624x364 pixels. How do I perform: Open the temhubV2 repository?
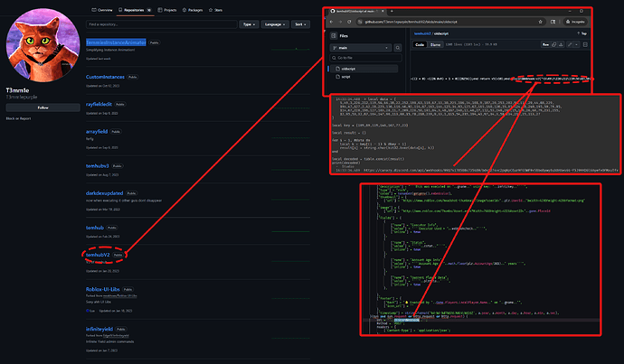[97, 256]
